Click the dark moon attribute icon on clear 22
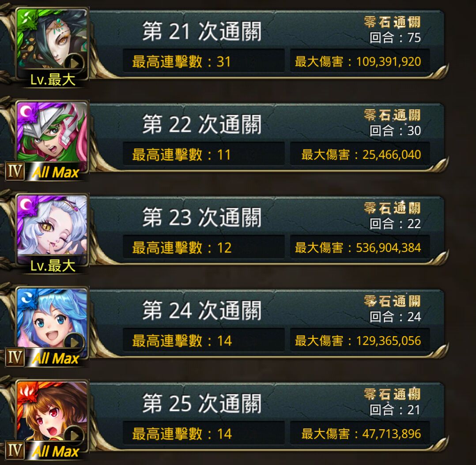The height and width of the screenshot is (465, 476). 26,112
